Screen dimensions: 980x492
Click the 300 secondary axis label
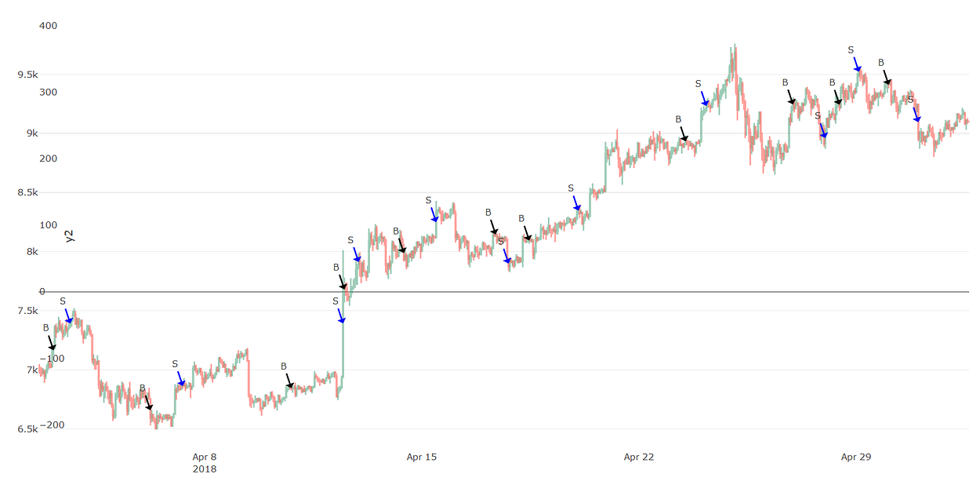[x=48, y=93]
